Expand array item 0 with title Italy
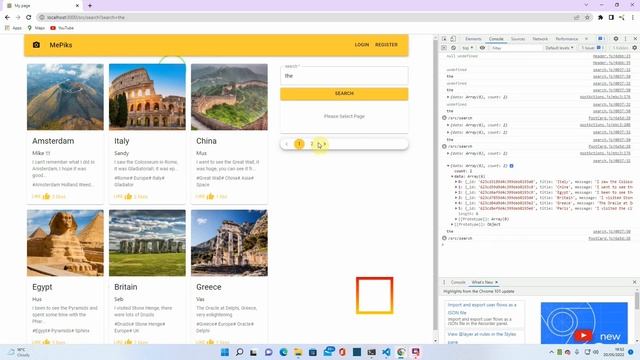The width and height of the screenshot is (640, 360). [x=456, y=182]
